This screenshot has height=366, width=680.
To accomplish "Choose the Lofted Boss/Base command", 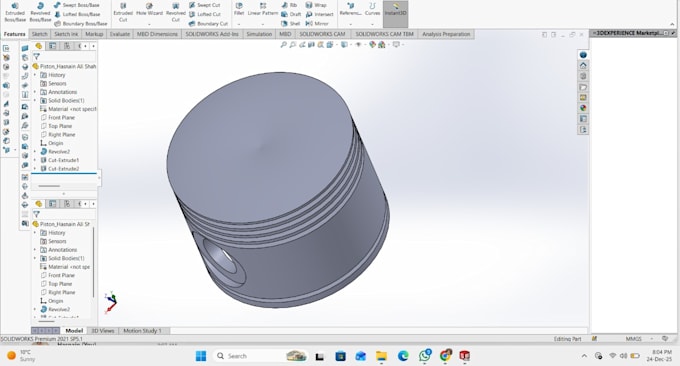I will point(76,14).
